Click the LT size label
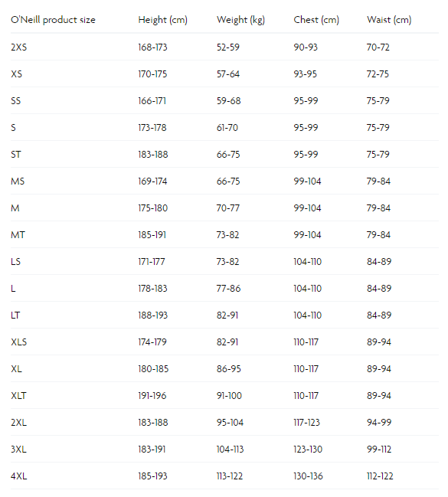Image resolution: width=448 pixels, height=497 pixels. click(15, 316)
